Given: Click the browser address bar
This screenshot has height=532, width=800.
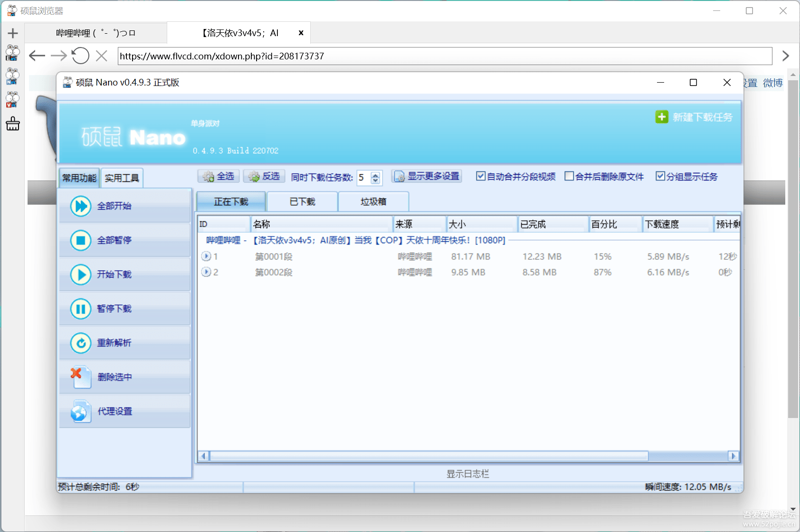Looking at the screenshot, I should 445,56.
